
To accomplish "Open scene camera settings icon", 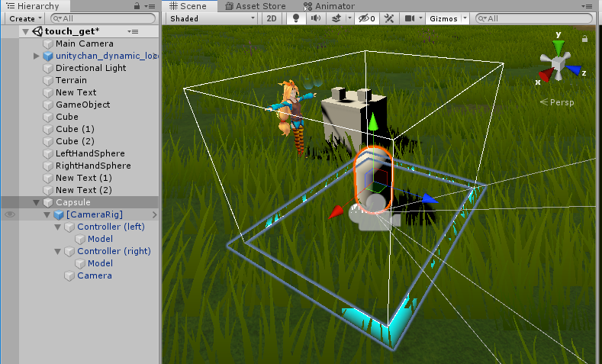I will [x=410, y=18].
